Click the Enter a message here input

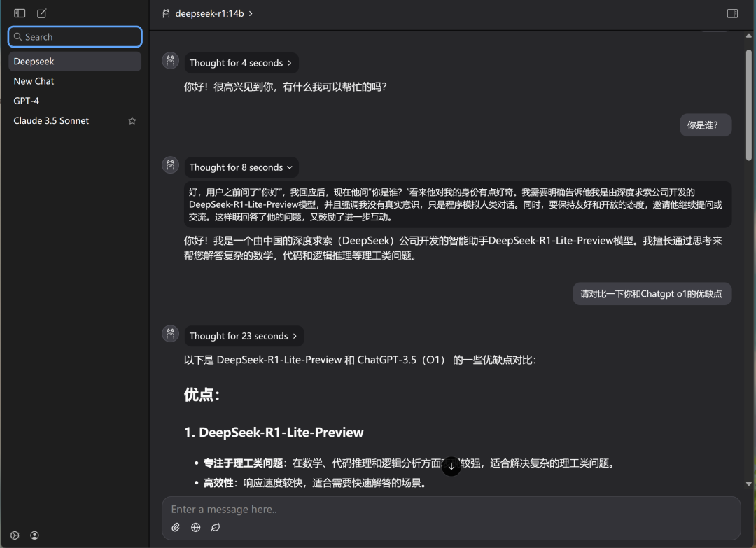[451, 509]
